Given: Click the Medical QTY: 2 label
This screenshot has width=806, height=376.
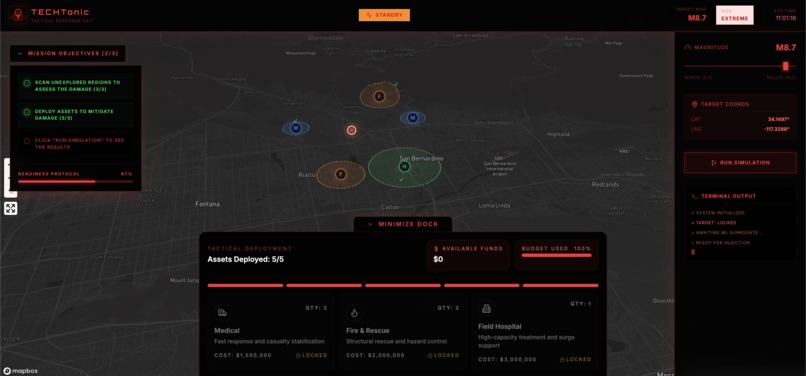Looking at the screenshot, I should pos(316,308).
